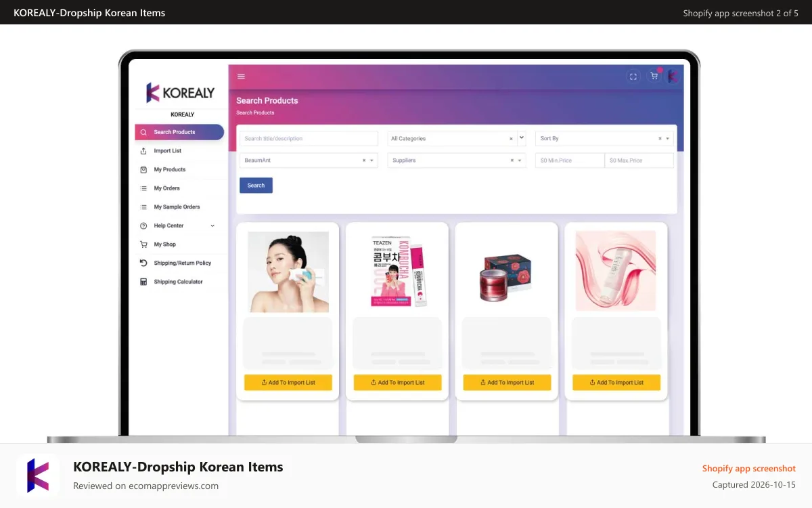Screen dimensions: 812x508
Task: Click the ecomappreviews.com reviewed-on text
Action: click(145, 486)
